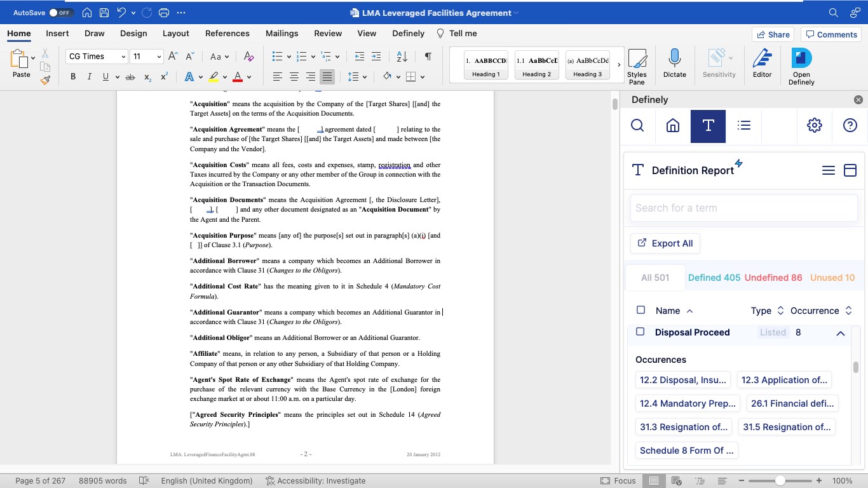Screen dimensions: 868x488
Task: Apply the Heading 1 style
Action: point(486,65)
